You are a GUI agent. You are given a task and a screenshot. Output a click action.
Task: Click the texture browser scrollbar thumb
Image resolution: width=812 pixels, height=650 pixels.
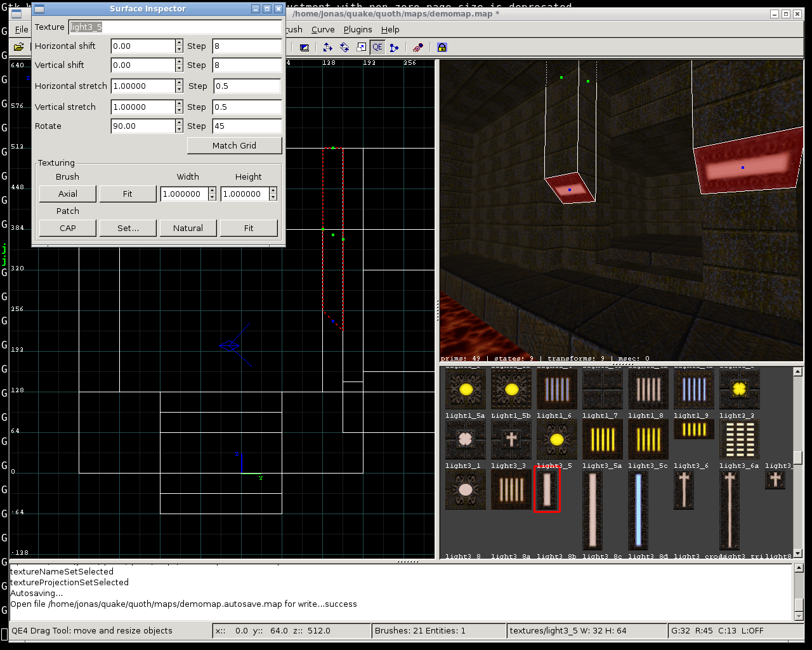799,458
